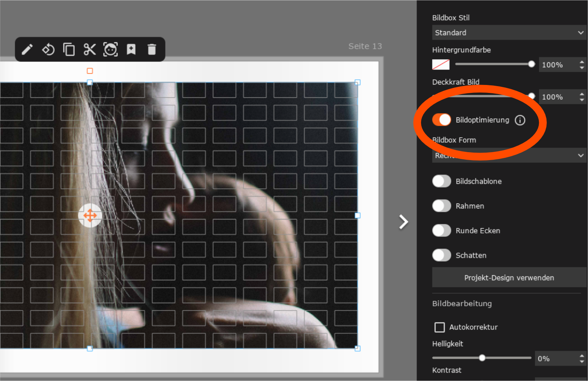Viewport: 588px width, 381px height.
Task: Click the Helligkeit slider handle
Action: [x=482, y=358]
